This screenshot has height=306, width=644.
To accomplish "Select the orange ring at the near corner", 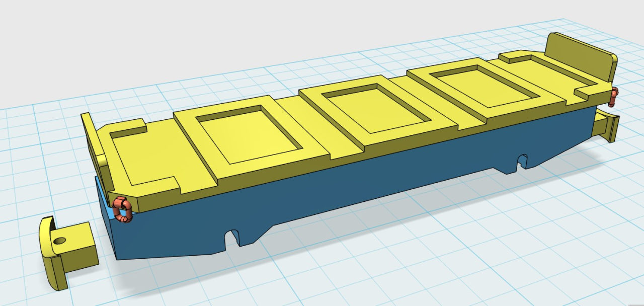I will click(122, 209).
